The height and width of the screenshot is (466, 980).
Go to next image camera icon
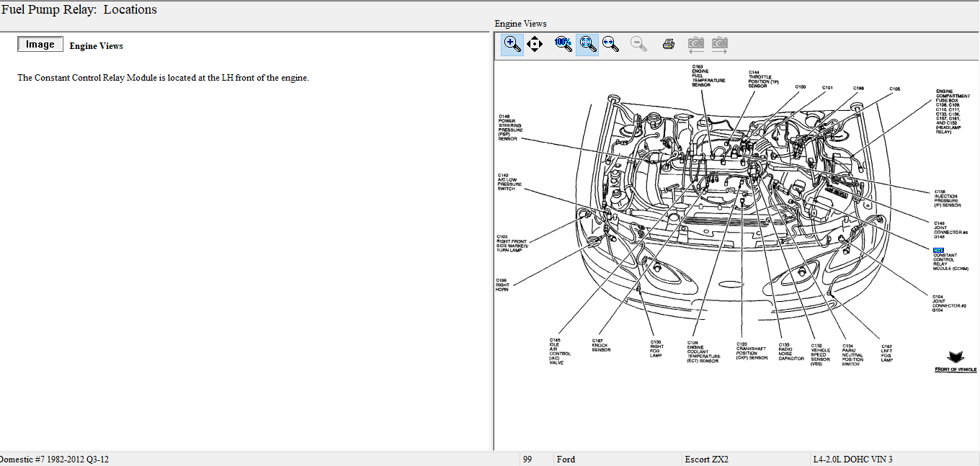(x=719, y=44)
